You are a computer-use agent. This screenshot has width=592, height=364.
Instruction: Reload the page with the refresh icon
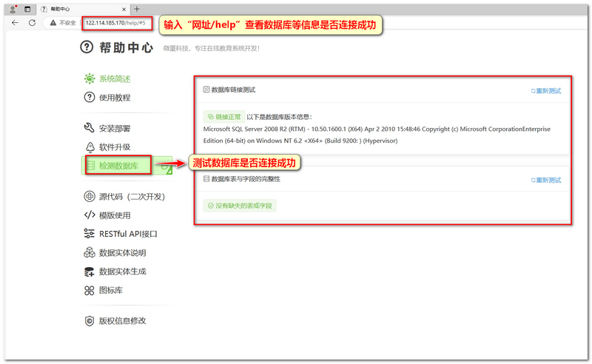pyautogui.click(x=33, y=23)
